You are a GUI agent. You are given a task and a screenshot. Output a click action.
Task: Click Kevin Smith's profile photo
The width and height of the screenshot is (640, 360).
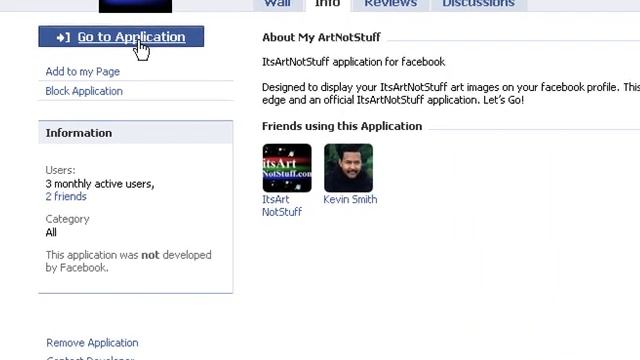[349, 168]
